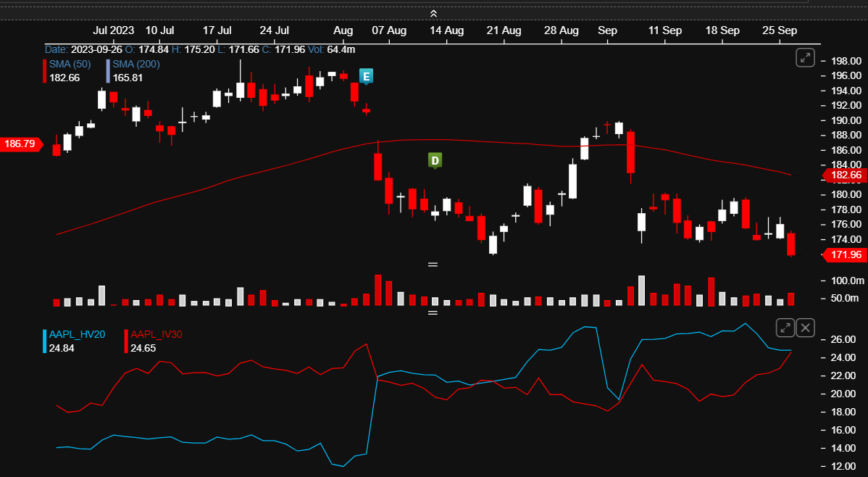The image size is (868, 477).
Task: Click the 10 Jul date axis label
Action: point(160,30)
